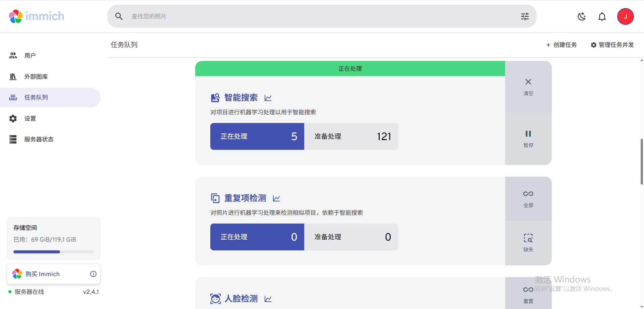Open the notifications bell
The width and height of the screenshot is (644, 309).
tap(602, 16)
